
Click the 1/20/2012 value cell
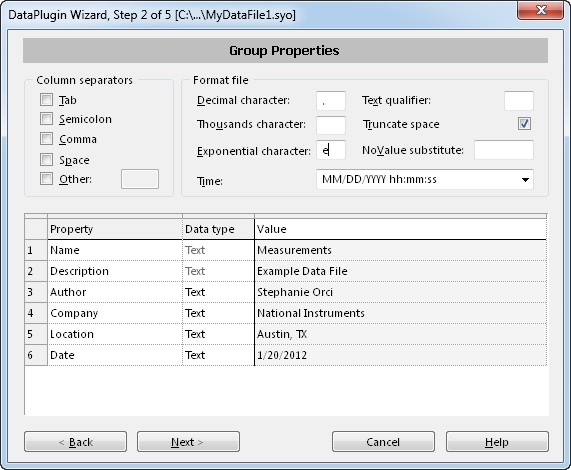point(401,355)
